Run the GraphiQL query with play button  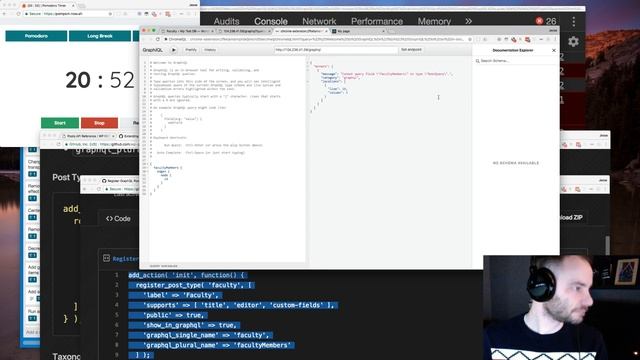pyautogui.click(x=173, y=50)
